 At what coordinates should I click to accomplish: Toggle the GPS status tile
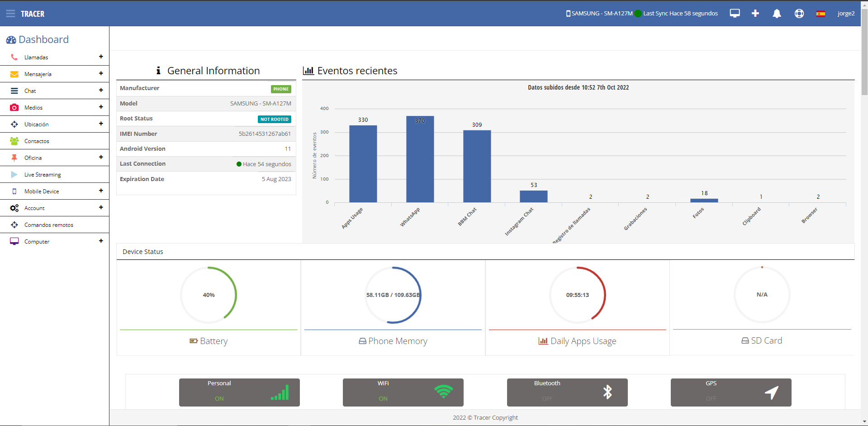pyautogui.click(x=730, y=392)
